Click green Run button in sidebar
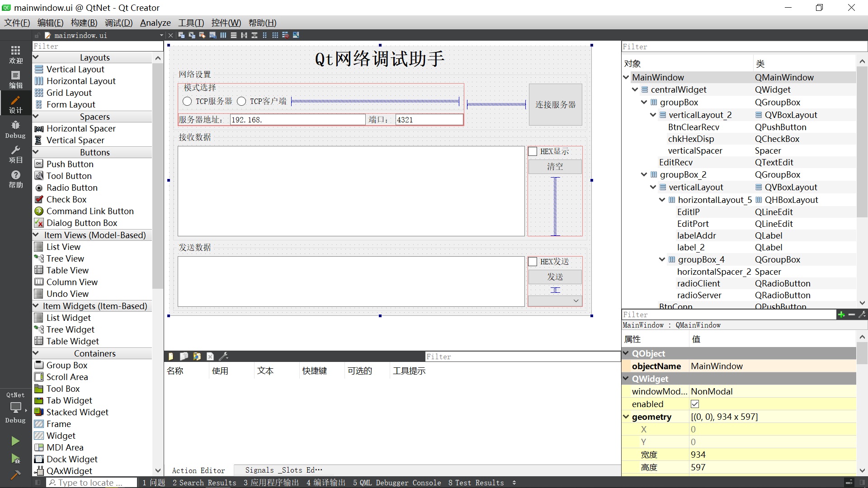This screenshot has height=488, width=868. (x=15, y=441)
